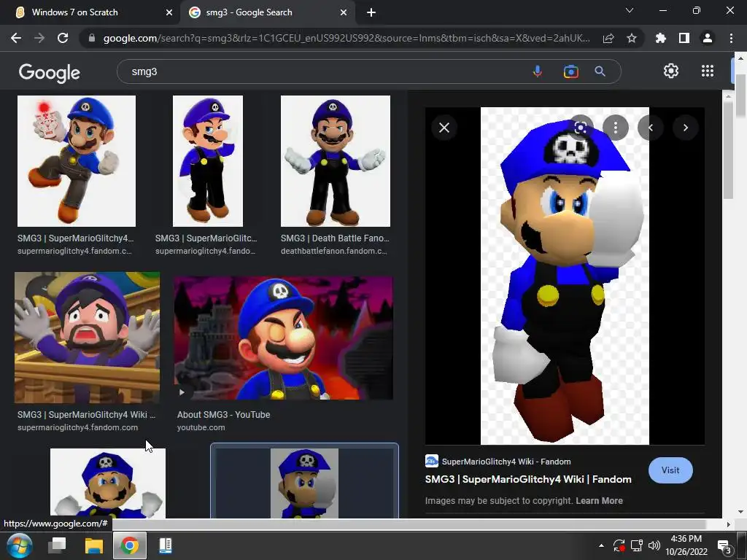Click deathbattlefanon.fandom.c... source text
Image resolution: width=747 pixels, height=560 pixels.
pos(333,251)
